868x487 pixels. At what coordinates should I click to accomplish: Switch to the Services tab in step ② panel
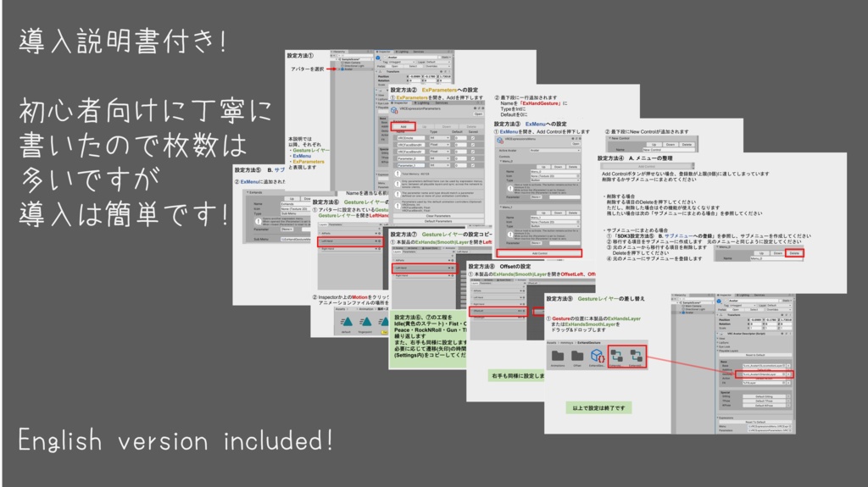[x=441, y=103]
